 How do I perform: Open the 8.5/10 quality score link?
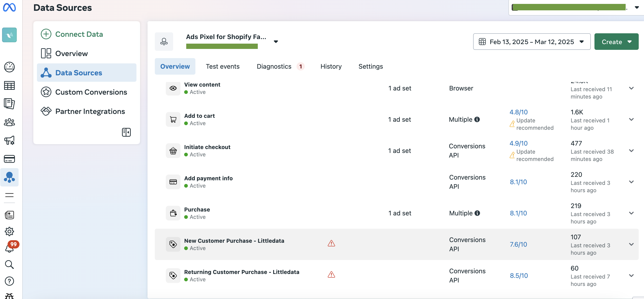[519, 276]
